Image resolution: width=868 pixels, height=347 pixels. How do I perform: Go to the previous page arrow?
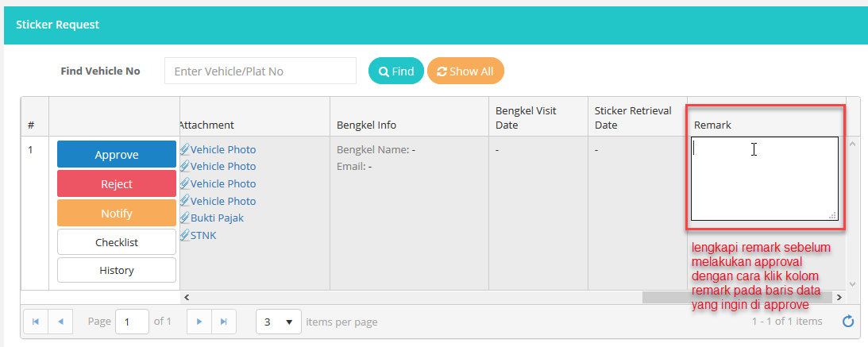click(60, 322)
